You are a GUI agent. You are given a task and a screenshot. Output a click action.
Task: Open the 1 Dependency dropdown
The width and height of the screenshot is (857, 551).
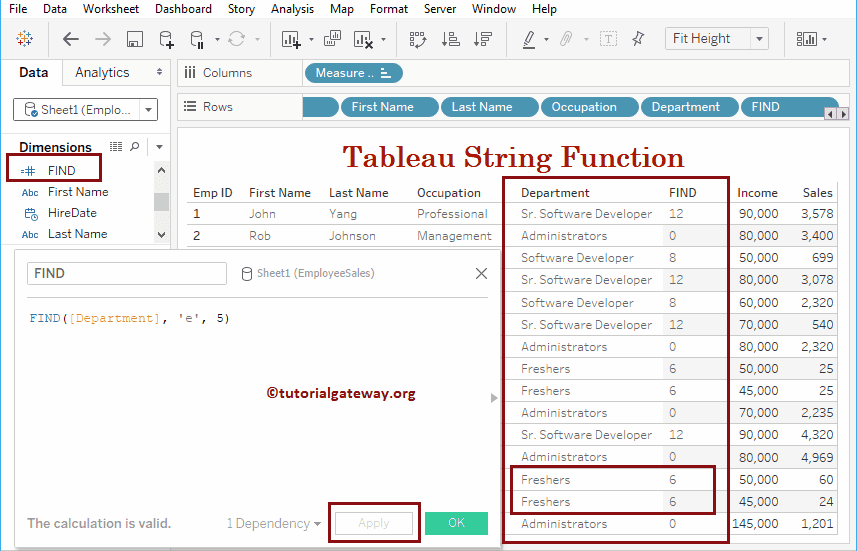coord(274,523)
